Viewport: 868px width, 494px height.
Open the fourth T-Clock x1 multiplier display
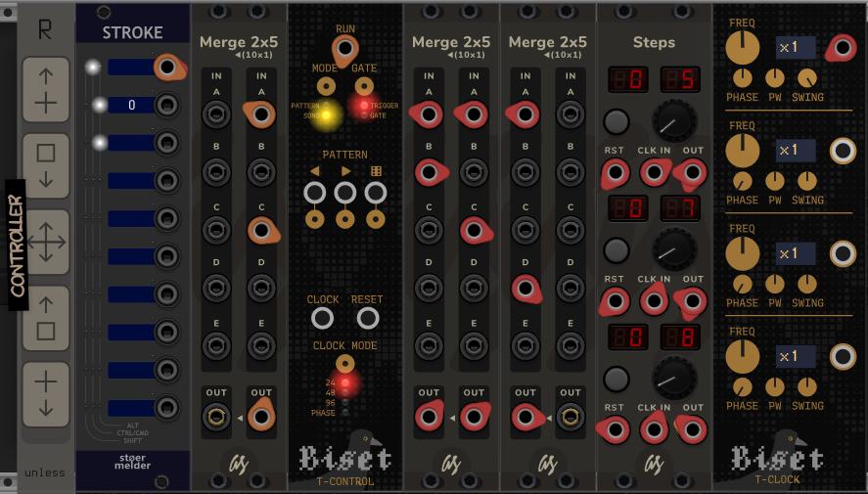795,356
